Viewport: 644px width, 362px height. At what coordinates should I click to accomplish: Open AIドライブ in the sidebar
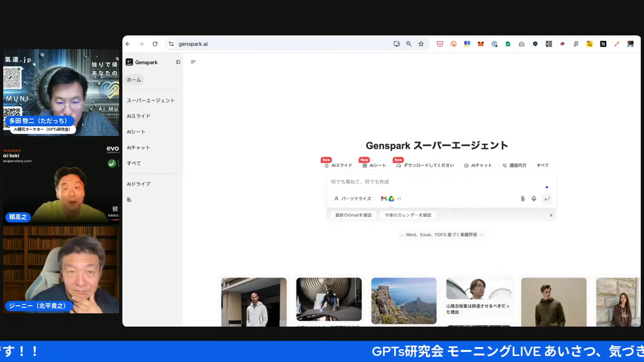(x=139, y=184)
